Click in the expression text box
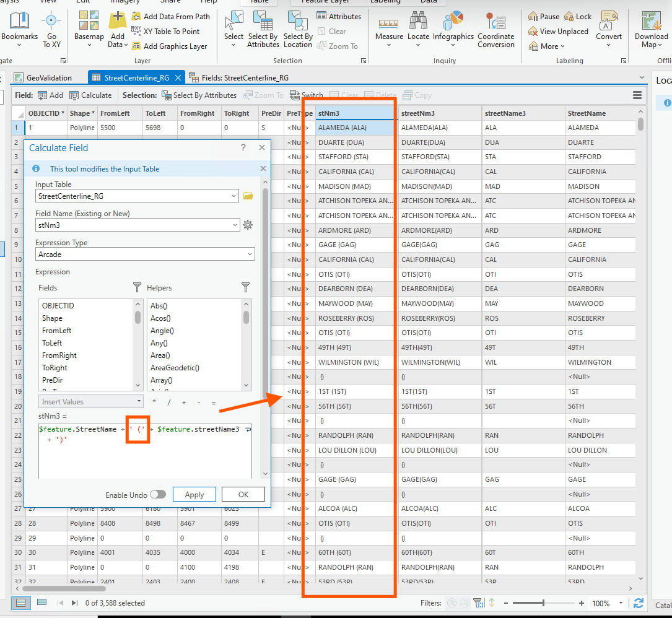The height and width of the screenshot is (618, 672). (145, 451)
